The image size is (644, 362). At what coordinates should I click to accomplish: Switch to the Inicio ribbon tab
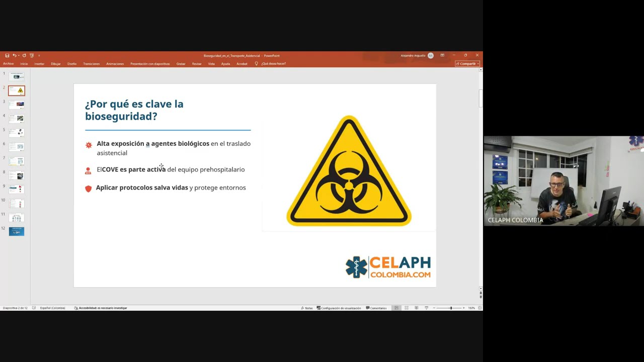coord(24,64)
